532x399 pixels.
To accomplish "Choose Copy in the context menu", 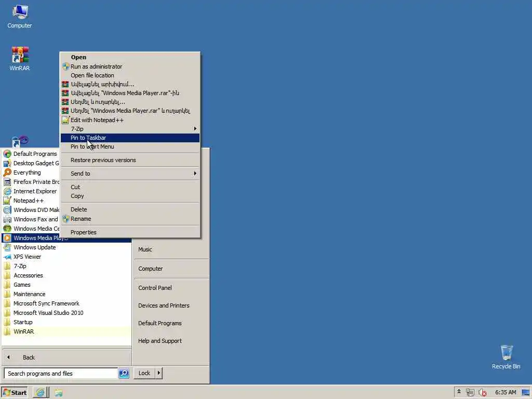I will (130, 196).
